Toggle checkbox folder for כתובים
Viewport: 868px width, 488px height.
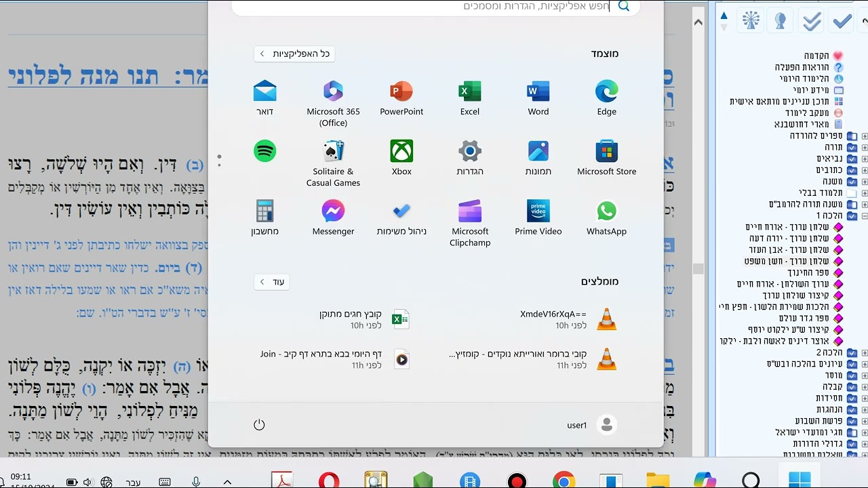(852, 170)
